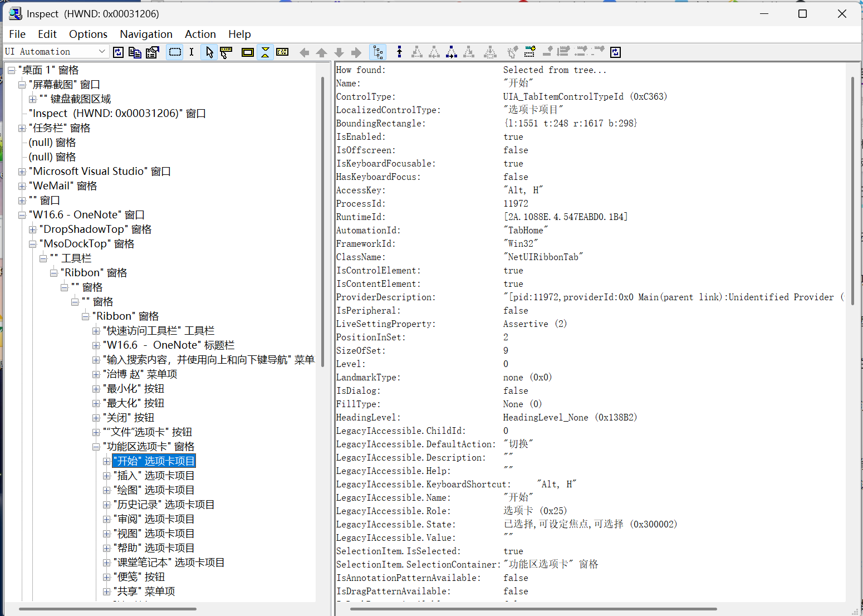Select the "插入" 选项卡项目 tree item
Image resolution: width=863 pixels, height=616 pixels.
click(x=153, y=475)
